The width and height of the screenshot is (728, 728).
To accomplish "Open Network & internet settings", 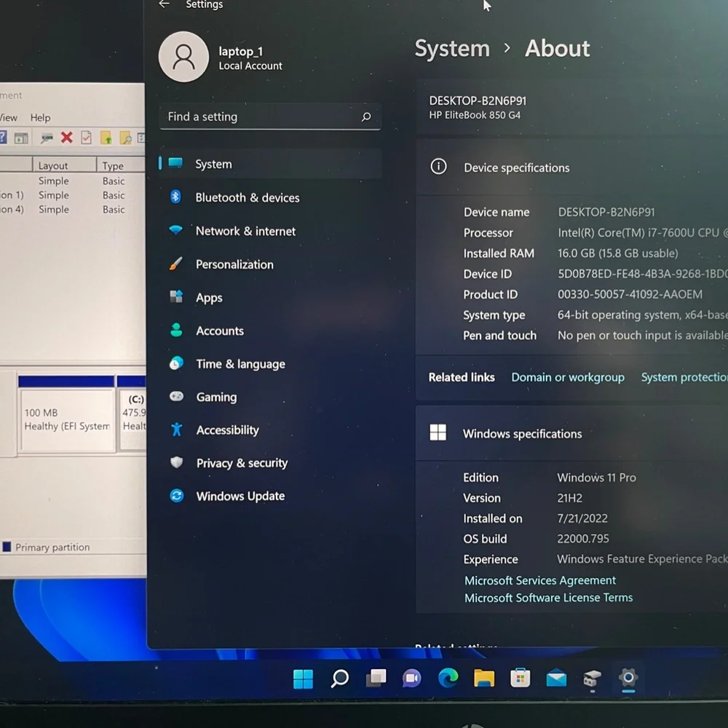I will 271,231.
